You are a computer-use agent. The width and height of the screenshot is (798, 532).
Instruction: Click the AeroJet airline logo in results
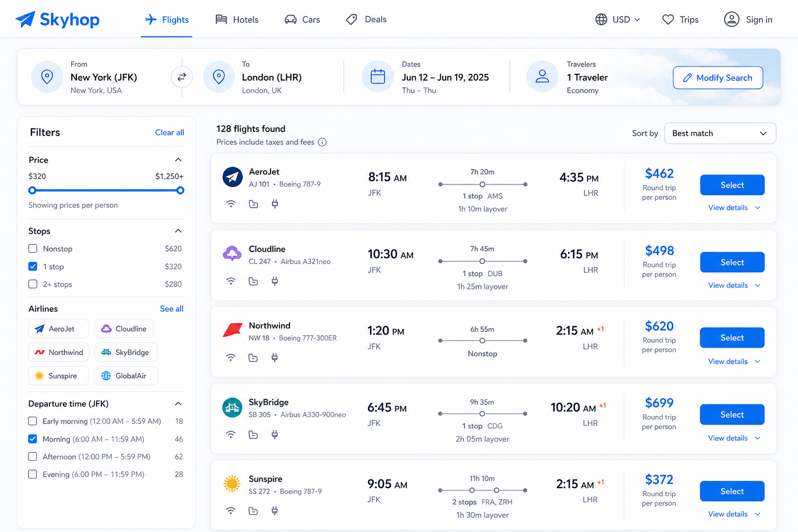pos(232,177)
